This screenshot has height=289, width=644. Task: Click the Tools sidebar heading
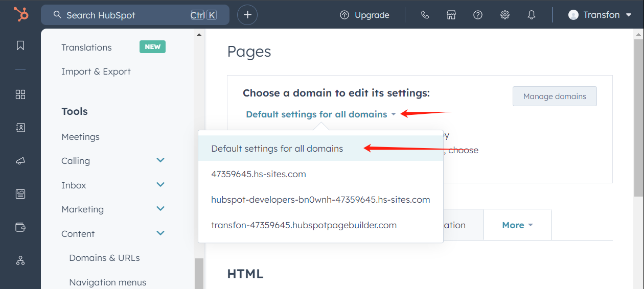(75, 111)
